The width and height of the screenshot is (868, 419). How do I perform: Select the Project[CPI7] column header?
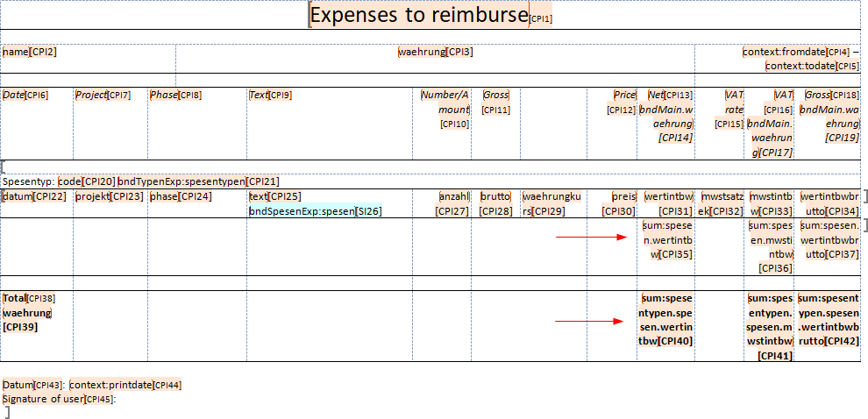click(x=102, y=95)
